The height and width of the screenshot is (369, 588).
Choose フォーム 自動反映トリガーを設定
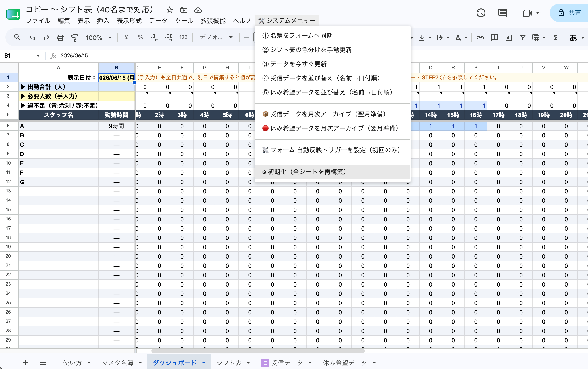point(333,150)
